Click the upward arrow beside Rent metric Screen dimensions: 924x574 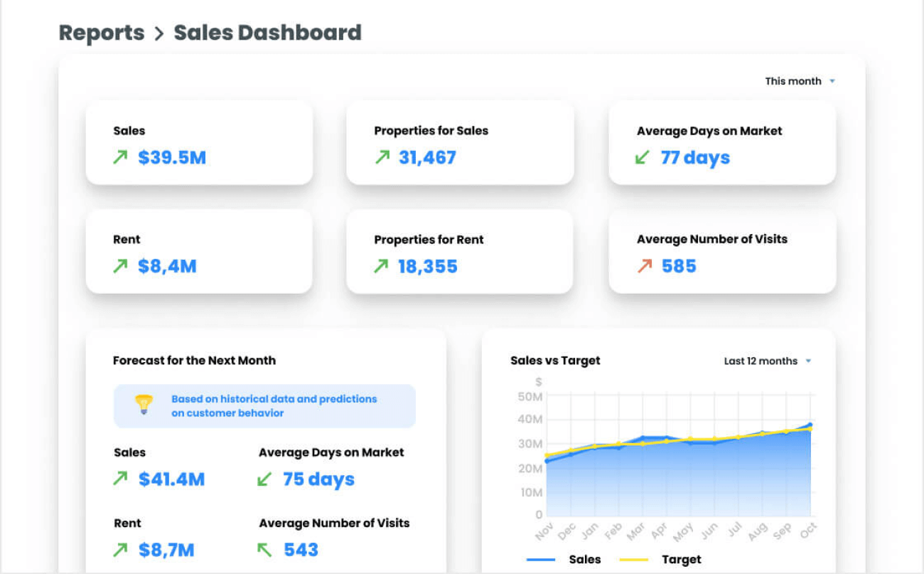(121, 266)
